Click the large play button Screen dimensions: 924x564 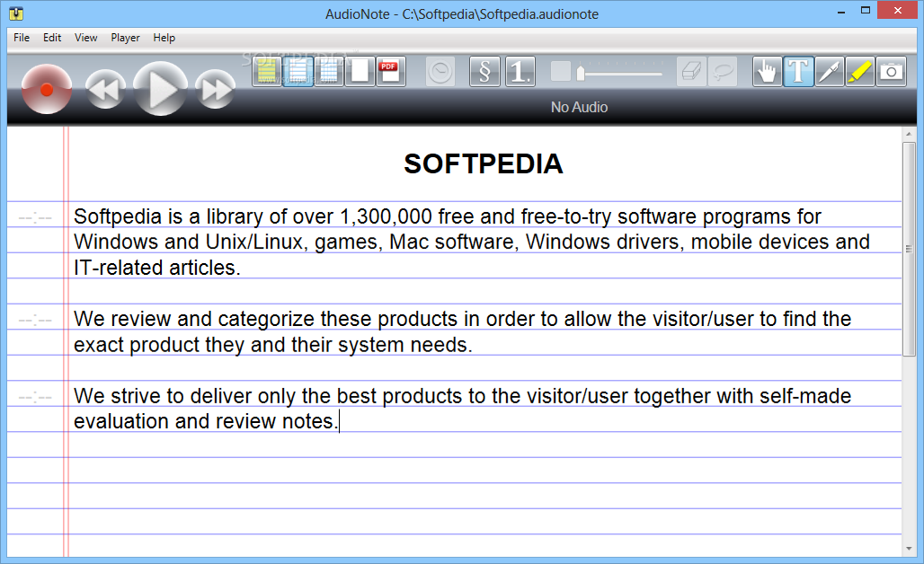pyautogui.click(x=160, y=89)
